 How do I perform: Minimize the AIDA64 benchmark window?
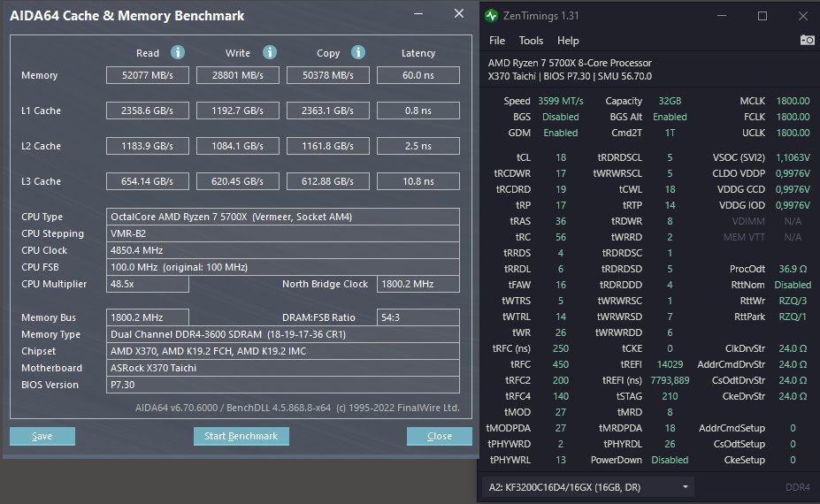click(x=418, y=13)
